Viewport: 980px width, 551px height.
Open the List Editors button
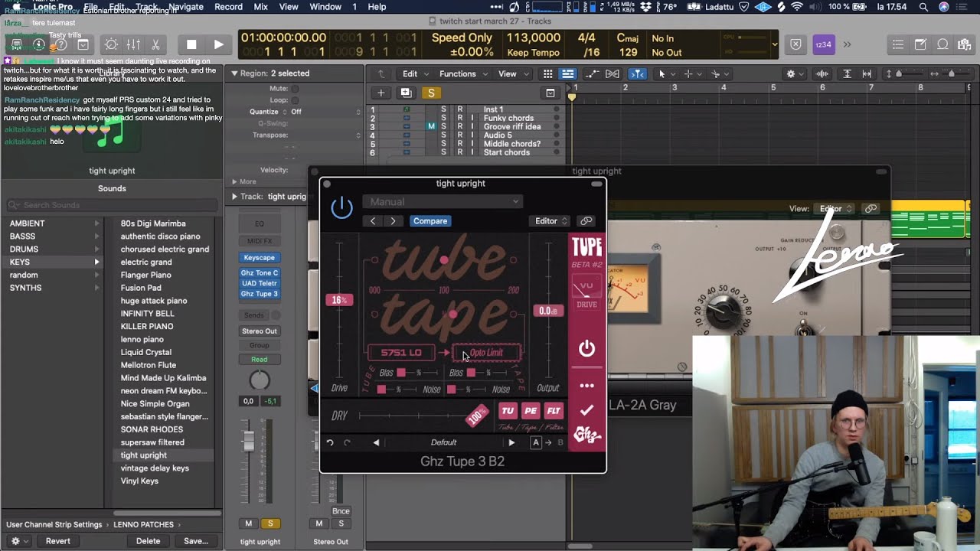(x=898, y=44)
